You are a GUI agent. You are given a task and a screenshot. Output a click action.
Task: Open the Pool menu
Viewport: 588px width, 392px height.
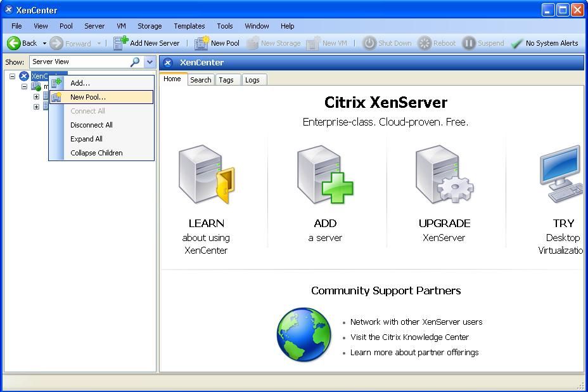(x=66, y=26)
